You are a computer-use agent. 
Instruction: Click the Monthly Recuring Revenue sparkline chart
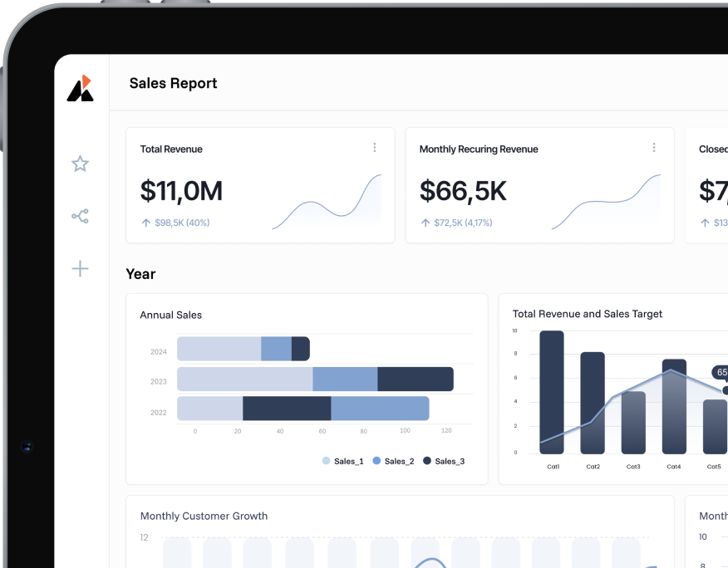[606, 202]
